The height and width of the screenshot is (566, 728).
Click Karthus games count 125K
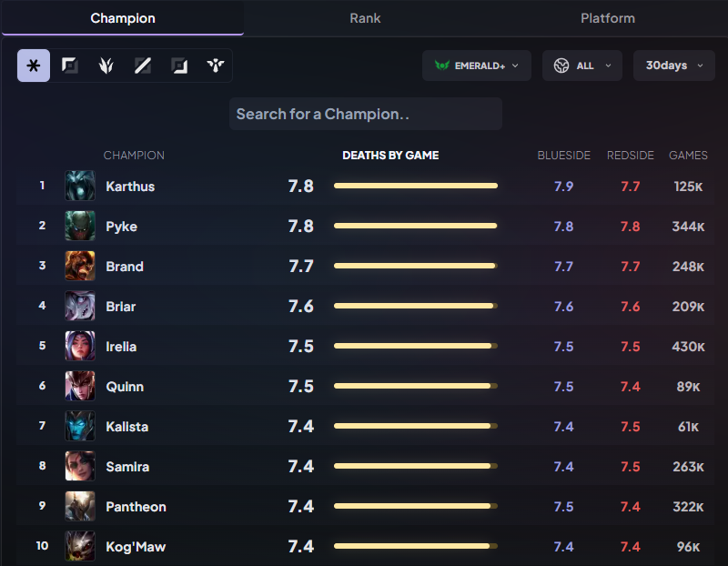point(688,187)
